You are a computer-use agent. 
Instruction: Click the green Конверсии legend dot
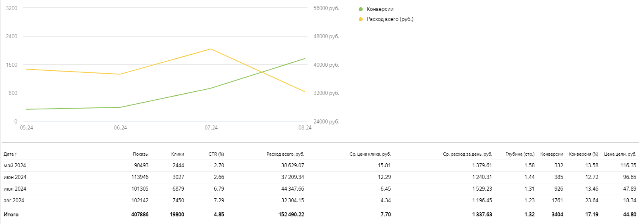tap(361, 9)
